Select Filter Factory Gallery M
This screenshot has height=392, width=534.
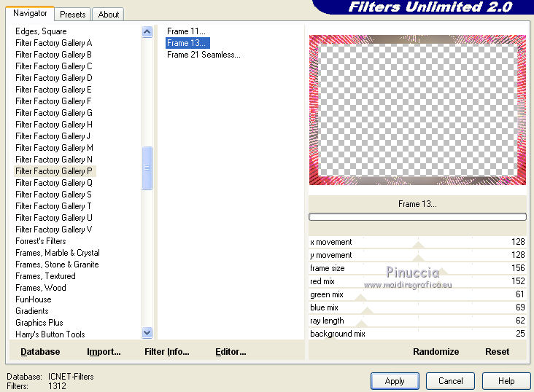[54, 148]
